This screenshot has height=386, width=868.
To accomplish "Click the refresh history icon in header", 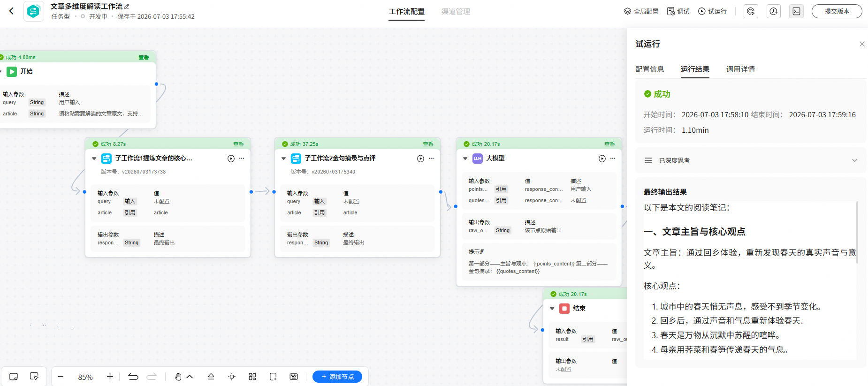I will pyautogui.click(x=751, y=11).
